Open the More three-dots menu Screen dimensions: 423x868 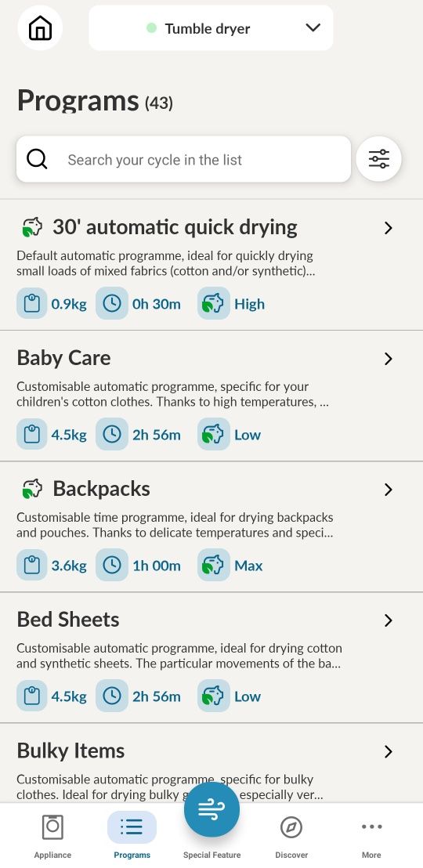[x=371, y=827]
